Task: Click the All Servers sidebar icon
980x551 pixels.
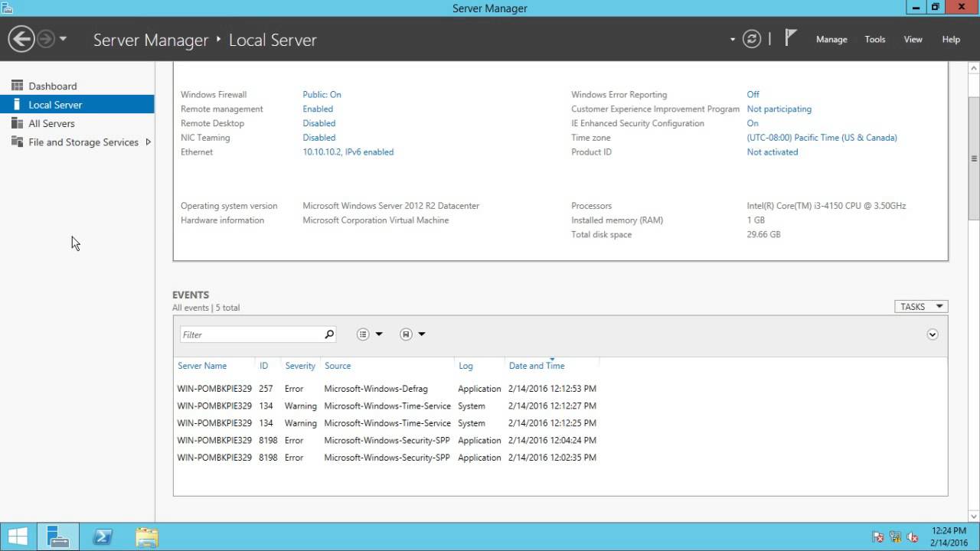Action: [x=17, y=123]
